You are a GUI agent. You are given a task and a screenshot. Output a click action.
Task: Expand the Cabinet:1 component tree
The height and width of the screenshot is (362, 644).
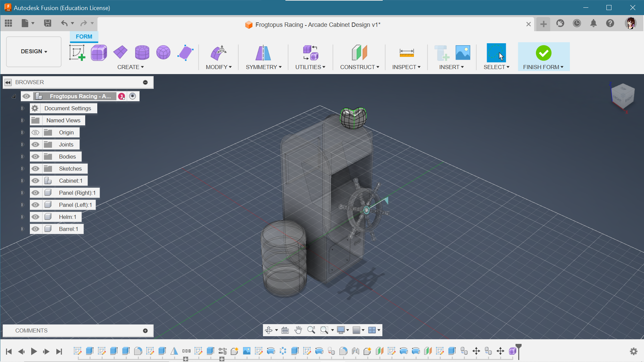pos(22,181)
